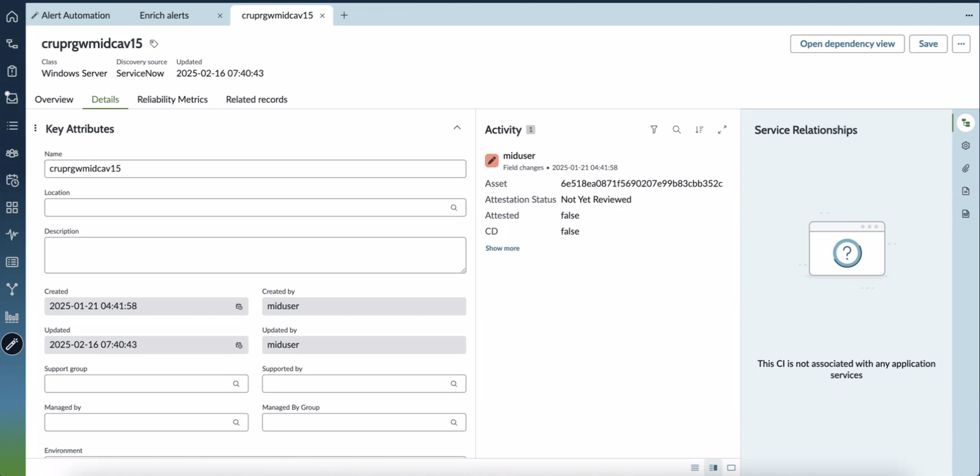Screen dimensions: 980x476
Task: Click Show more in Activity
Action: [502, 248]
